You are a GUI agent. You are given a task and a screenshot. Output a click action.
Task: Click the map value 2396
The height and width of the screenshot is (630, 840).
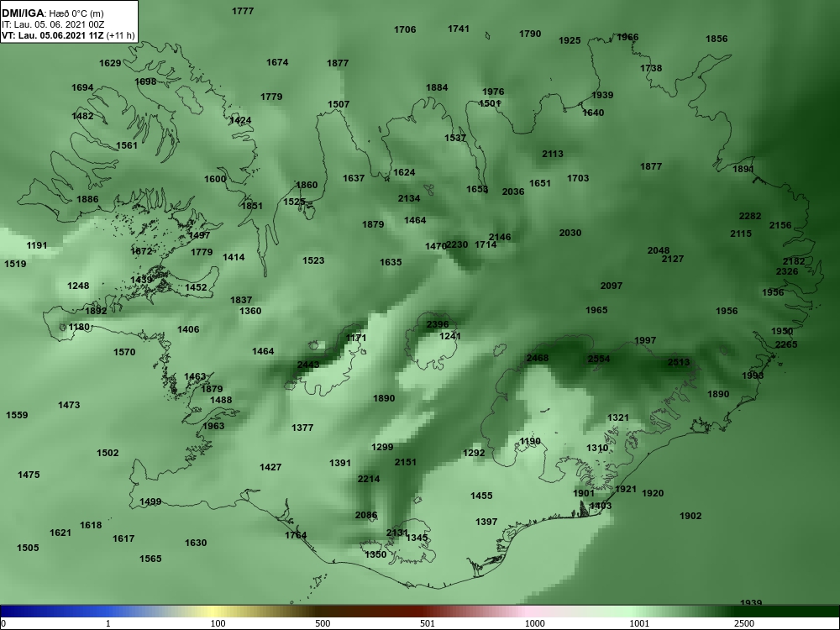coord(437,324)
